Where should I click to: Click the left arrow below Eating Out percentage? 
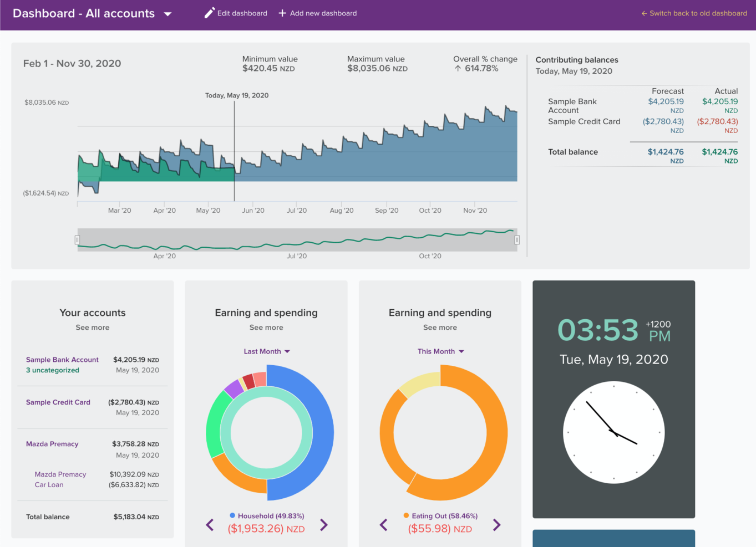(383, 525)
